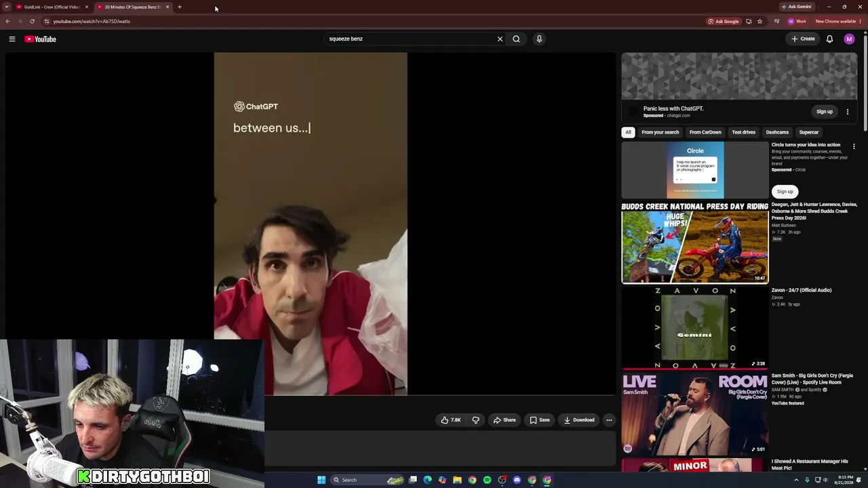The width and height of the screenshot is (868, 488).
Task: Reload the page in Chrome
Action: [x=32, y=21]
